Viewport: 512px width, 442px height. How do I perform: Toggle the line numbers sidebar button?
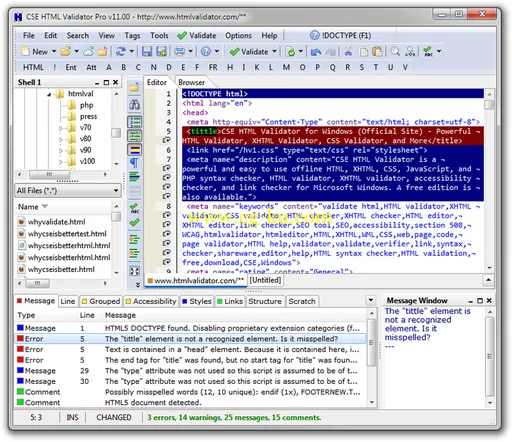[x=134, y=122]
